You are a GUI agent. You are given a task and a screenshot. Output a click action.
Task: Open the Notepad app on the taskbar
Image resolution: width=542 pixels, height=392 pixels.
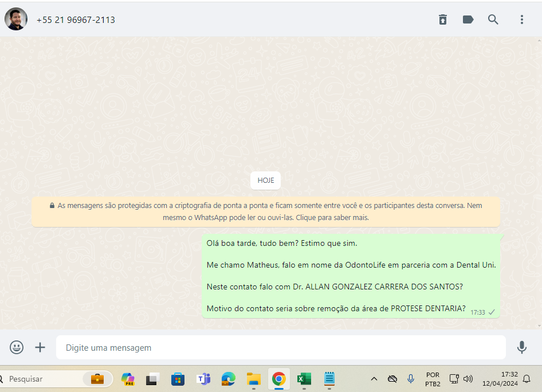click(x=329, y=379)
